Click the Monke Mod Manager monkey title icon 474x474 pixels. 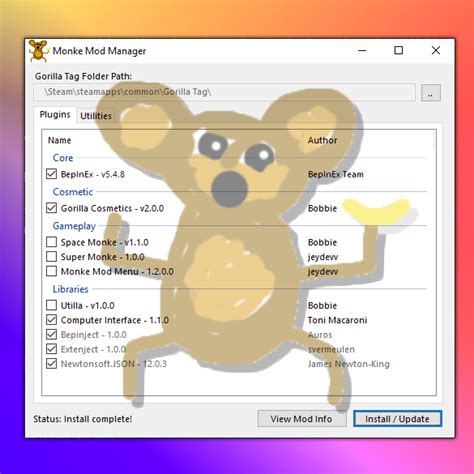[38, 51]
